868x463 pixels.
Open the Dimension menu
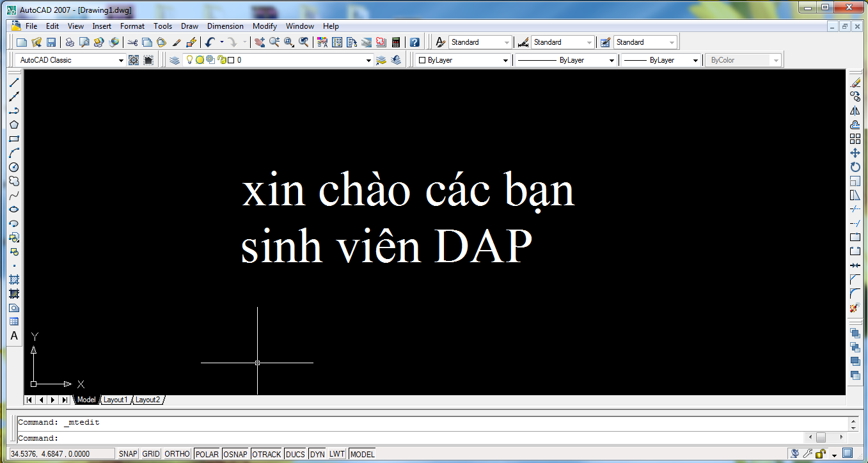pyautogui.click(x=225, y=26)
